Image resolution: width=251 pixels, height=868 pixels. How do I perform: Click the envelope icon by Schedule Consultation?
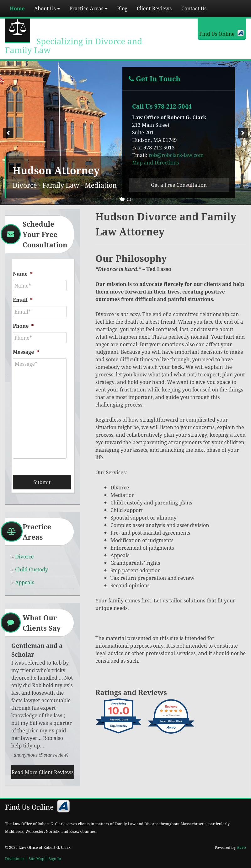pos(11,234)
